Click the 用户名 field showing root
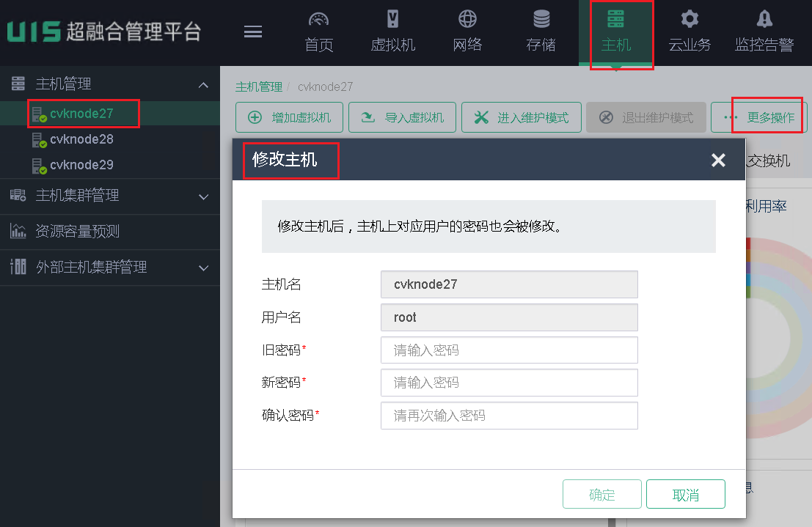This screenshot has height=527, width=812. [x=509, y=317]
